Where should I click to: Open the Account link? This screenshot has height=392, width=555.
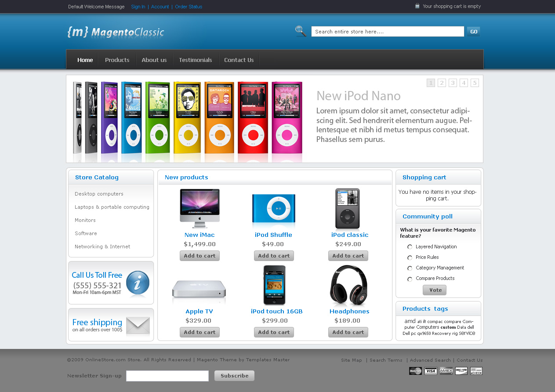(160, 7)
